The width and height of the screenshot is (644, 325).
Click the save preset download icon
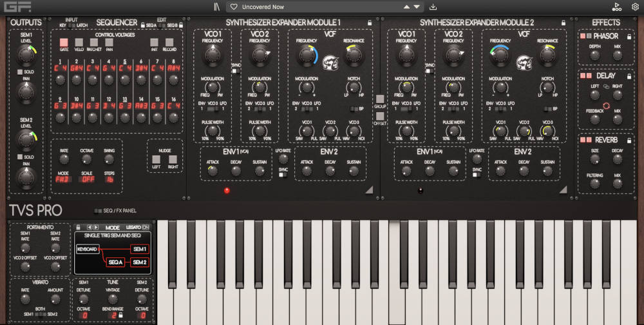(433, 7)
